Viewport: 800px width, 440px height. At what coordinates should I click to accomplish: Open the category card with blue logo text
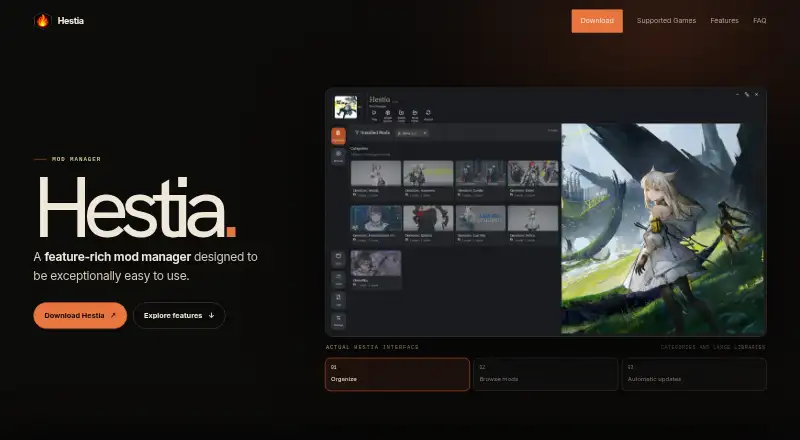click(x=481, y=224)
